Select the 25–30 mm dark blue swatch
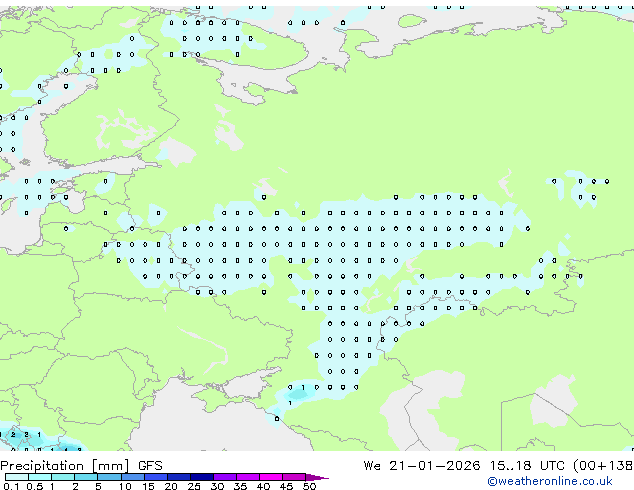The width and height of the screenshot is (634, 490). click(202, 477)
